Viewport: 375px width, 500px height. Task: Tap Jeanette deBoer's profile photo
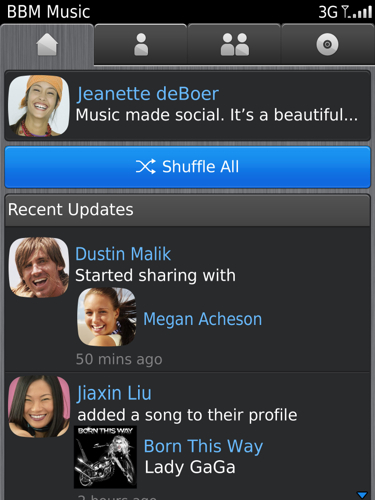coord(39,106)
